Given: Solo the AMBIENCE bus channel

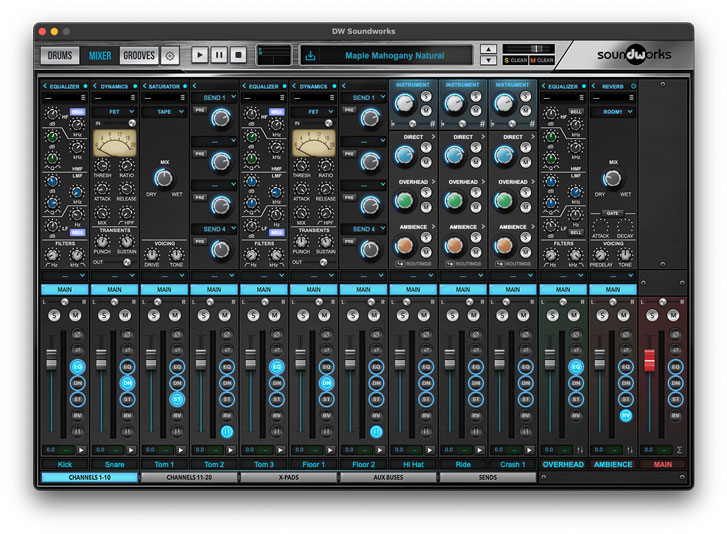Looking at the screenshot, I should click(x=602, y=316).
